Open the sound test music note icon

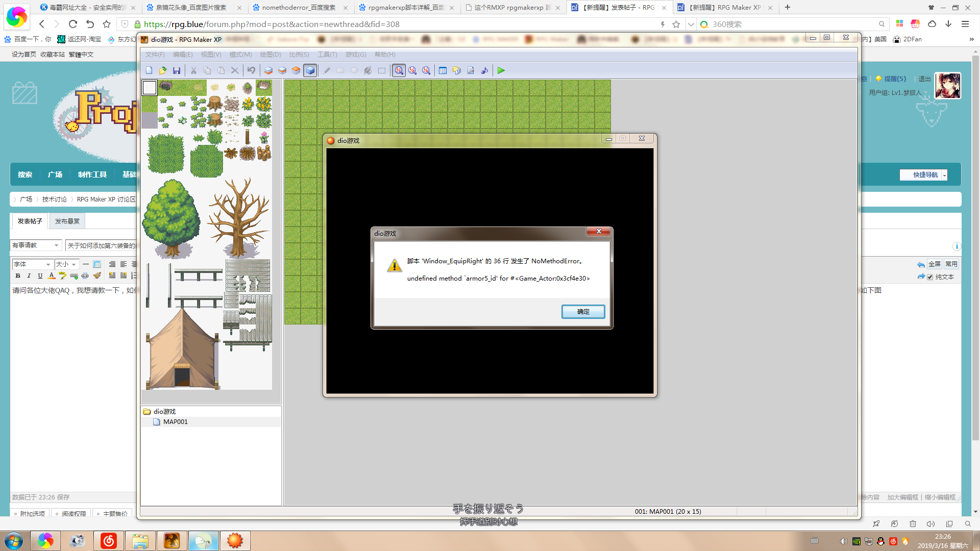coord(484,70)
